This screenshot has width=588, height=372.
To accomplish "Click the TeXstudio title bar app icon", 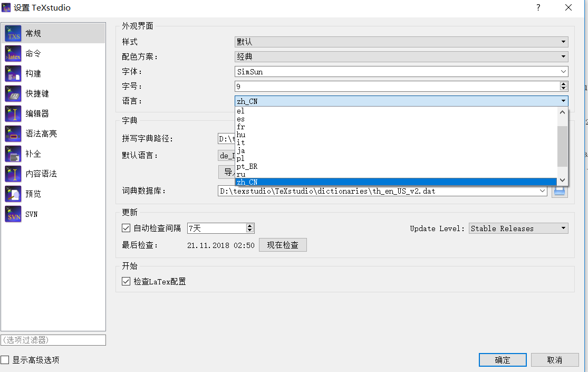I will click(6, 7).
